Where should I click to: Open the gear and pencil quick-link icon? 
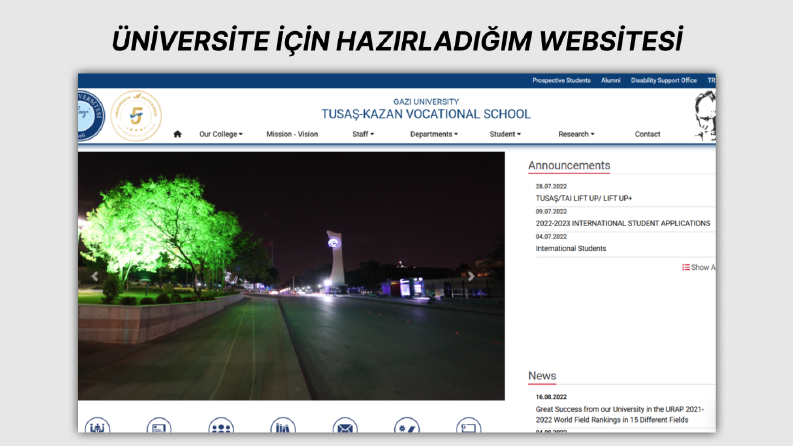pyautogui.click(x=407, y=426)
